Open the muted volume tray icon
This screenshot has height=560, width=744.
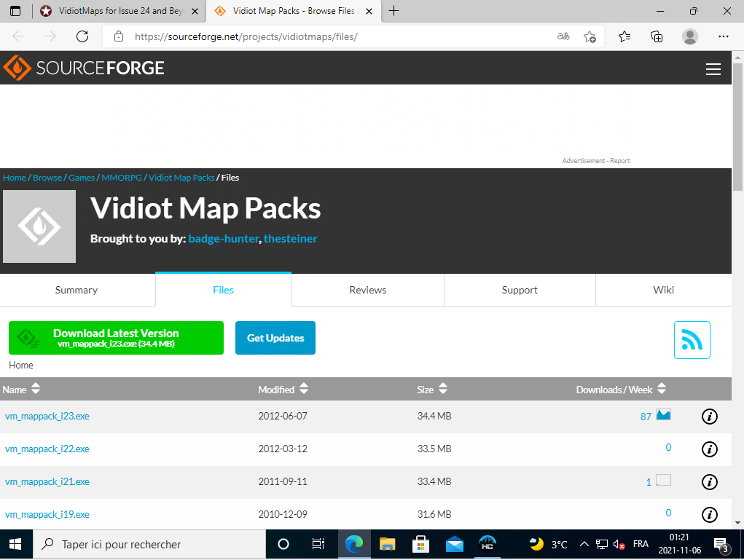click(x=619, y=545)
